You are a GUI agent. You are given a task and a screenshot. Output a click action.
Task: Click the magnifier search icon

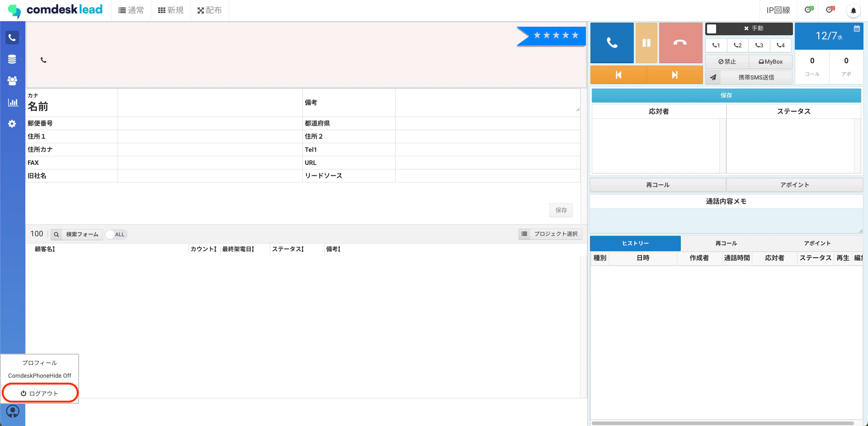pyautogui.click(x=57, y=234)
